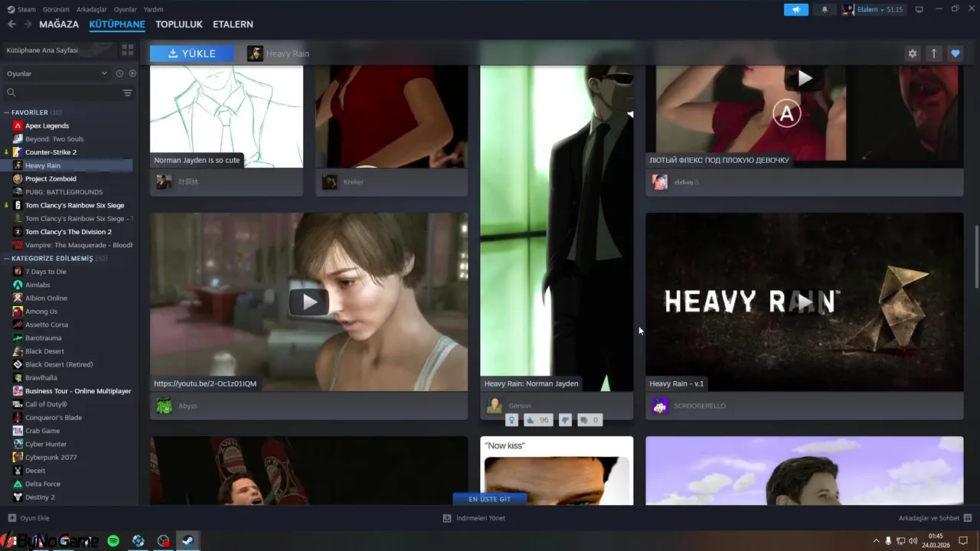The width and height of the screenshot is (980, 551).
Task: Click EN ÜSTE GİT button
Action: click(490, 499)
